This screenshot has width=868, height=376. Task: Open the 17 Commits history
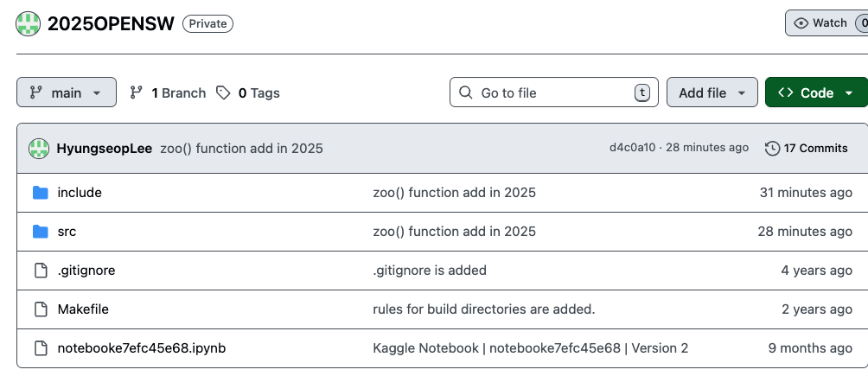click(807, 148)
